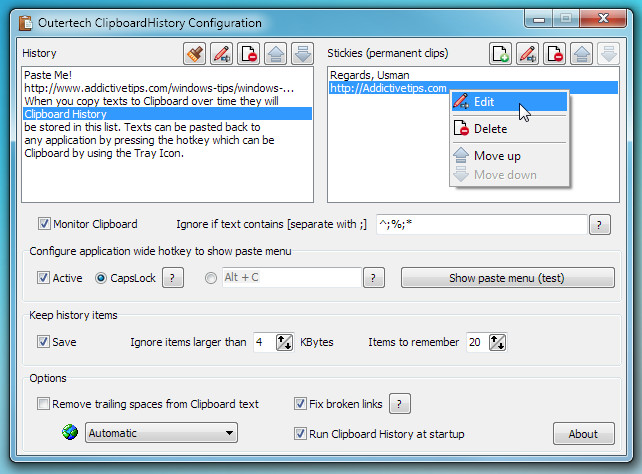Choose Delete in the context menu
This screenshot has width=642, height=474.
[x=509, y=129]
